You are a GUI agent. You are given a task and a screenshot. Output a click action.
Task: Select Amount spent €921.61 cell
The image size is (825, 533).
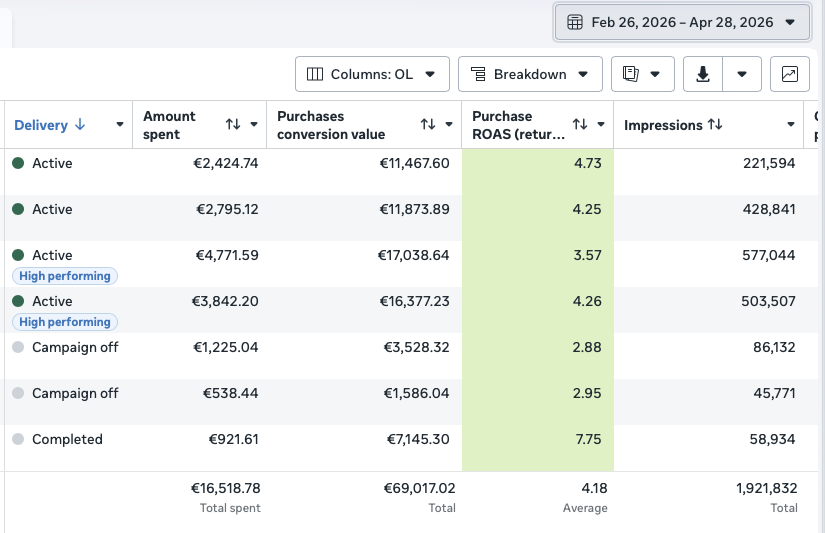(234, 439)
